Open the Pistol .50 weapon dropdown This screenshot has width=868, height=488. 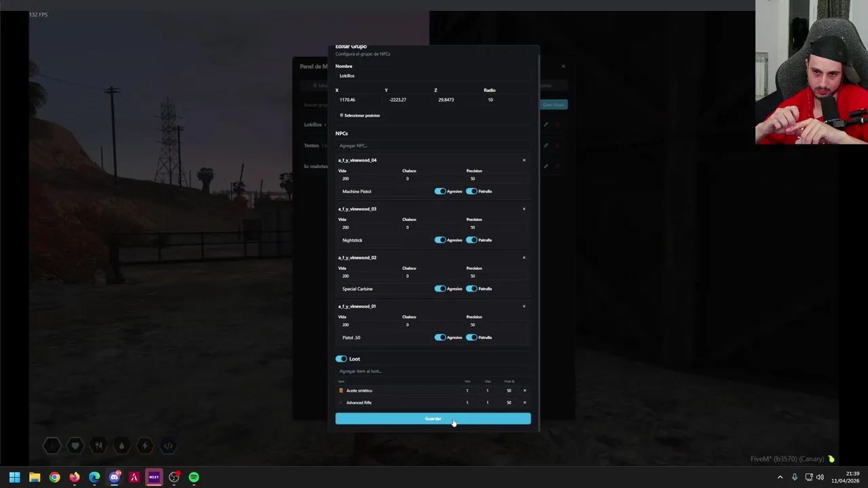pos(384,338)
